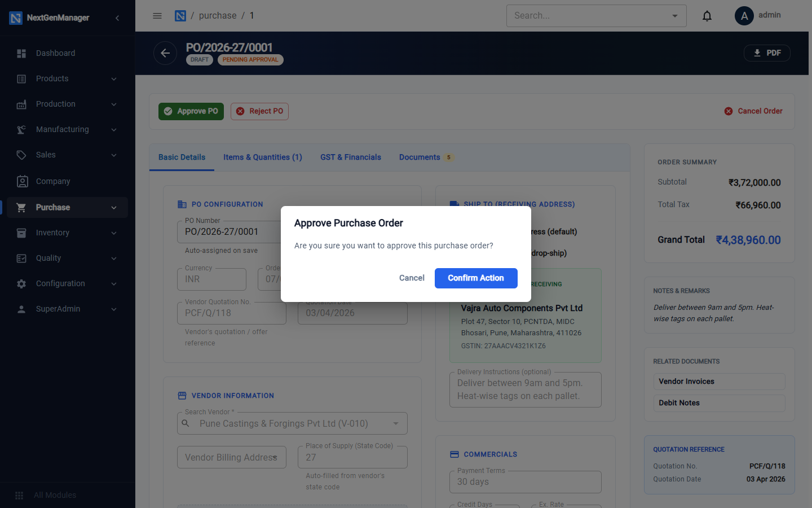
Task: Click the purchase breadcrumb link
Action: coord(218,16)
